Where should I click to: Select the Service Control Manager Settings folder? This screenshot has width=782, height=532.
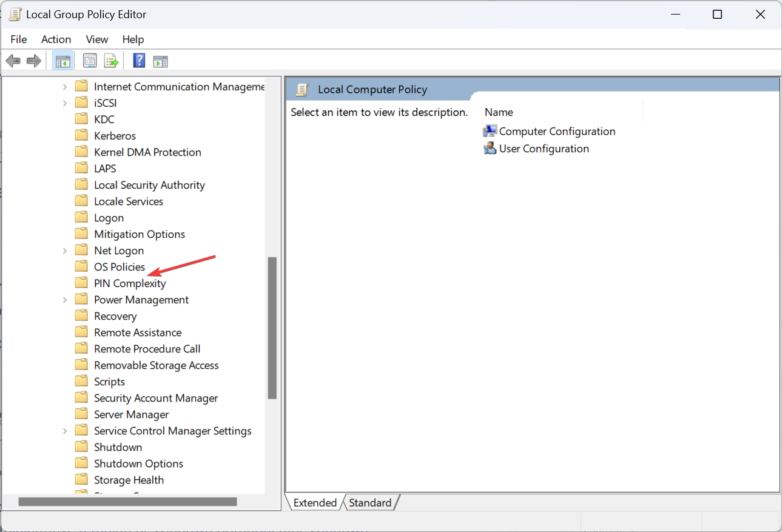172,430
